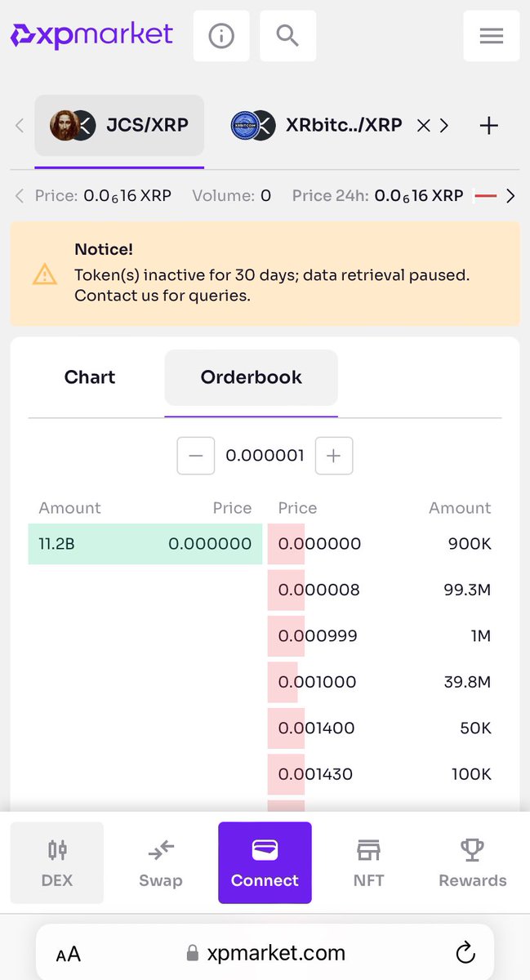Screen dimensions: 530x980
Task: Increase orderbook precision with plus
Action: click(333, 456)
